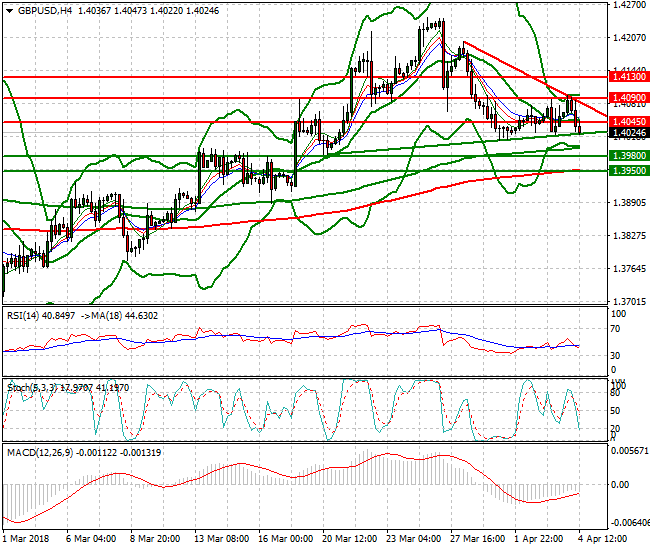Screen dimensions: 650x550
Task: Click the Stochastic scale value 50
Action: [x=616, y=411]
